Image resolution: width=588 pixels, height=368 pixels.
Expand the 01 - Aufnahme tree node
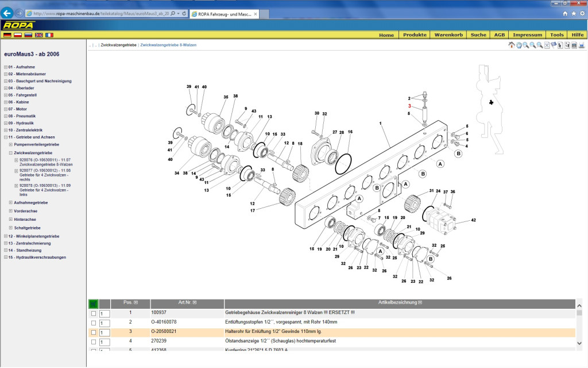click(6, 67)
